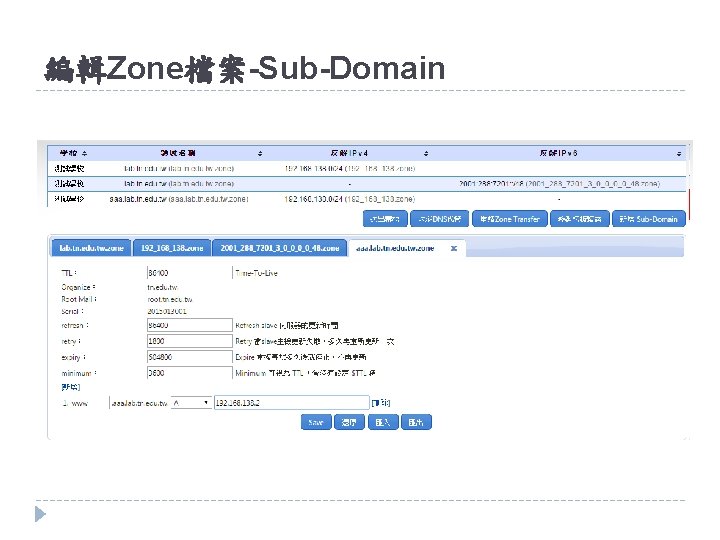This screenshot has width=720, height=540.
Task: Switch to the lab.tn.edu.tw.zone tab
Action: (91, 248)
